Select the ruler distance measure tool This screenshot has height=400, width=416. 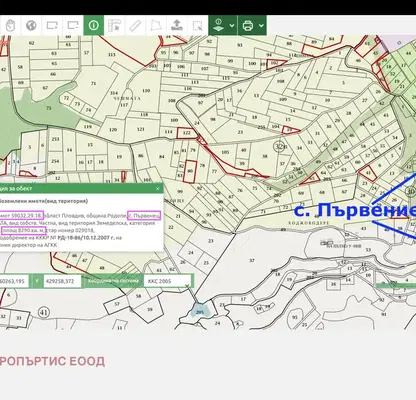click(x=135, y=25)
